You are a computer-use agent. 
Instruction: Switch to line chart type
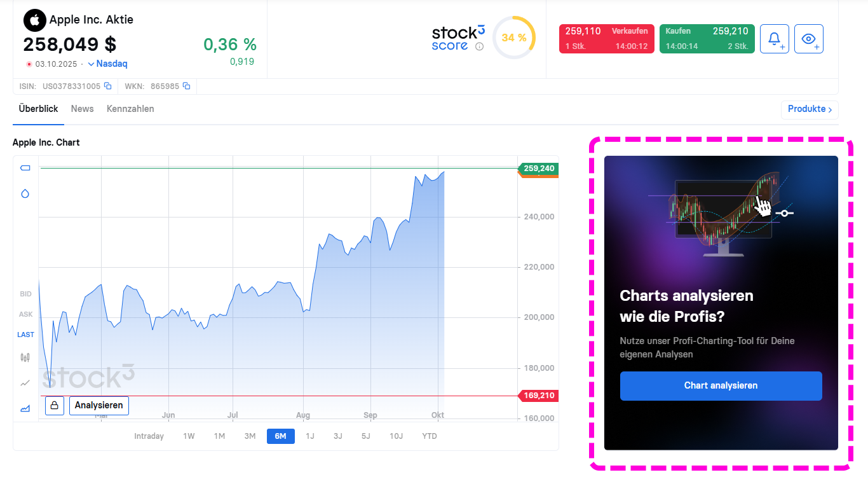point(25,383)
